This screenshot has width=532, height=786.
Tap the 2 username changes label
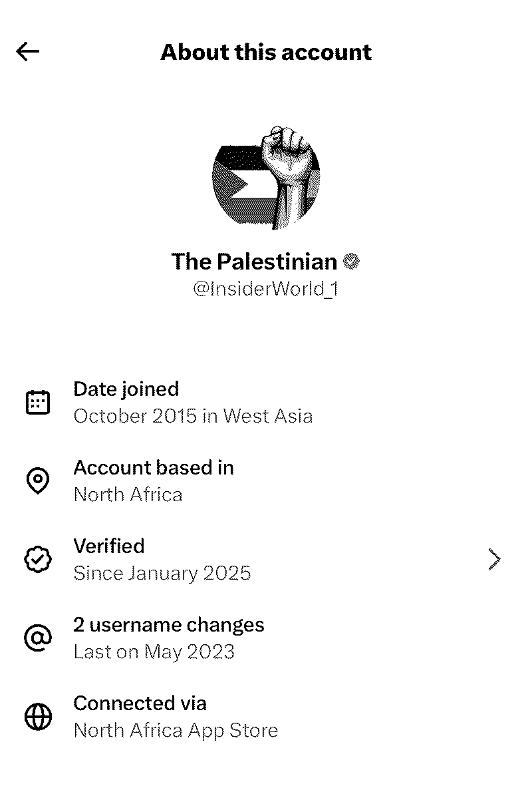(x=168, y=625)
